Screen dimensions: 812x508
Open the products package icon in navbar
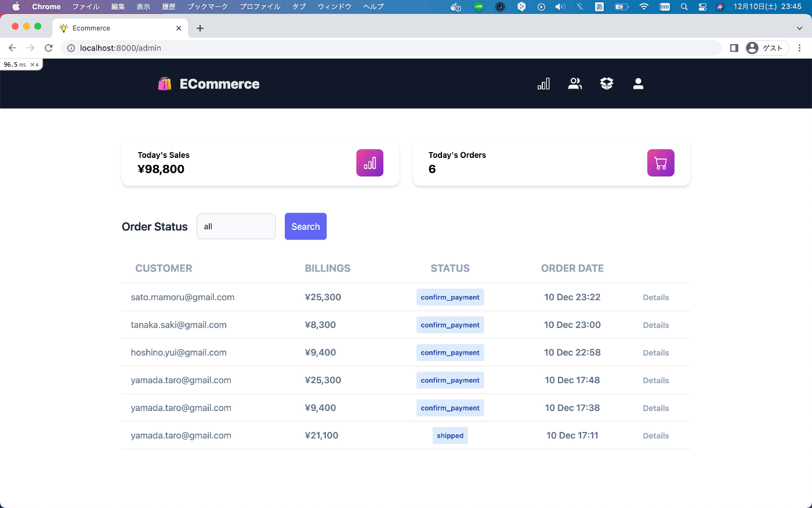pyautogui.click(x=606, y=83)
